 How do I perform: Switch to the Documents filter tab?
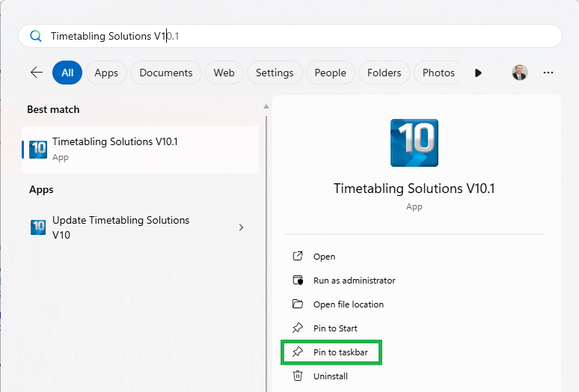[x=166, y=73]
